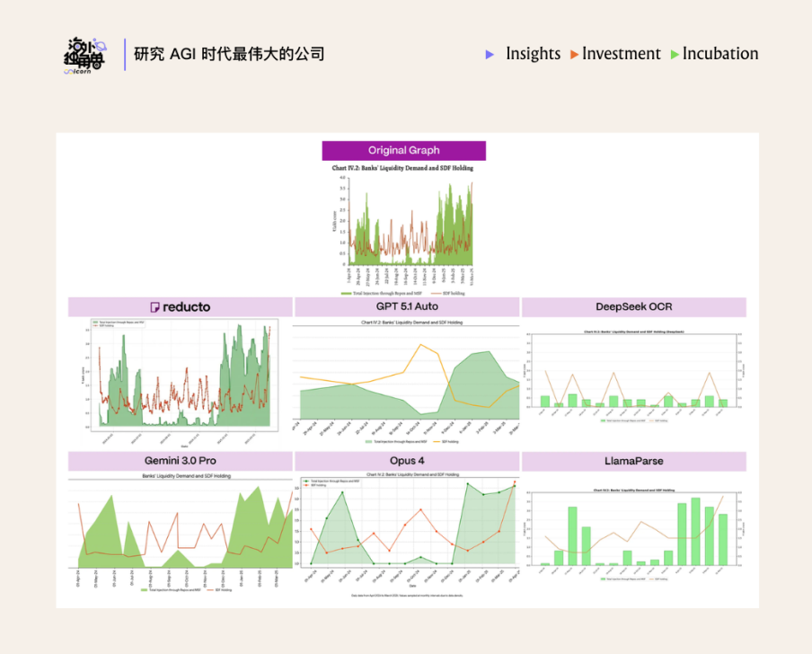The image size is (812, 654).
Task: Click the unicorn logo in the top-left corner
Action: (85, 56)
